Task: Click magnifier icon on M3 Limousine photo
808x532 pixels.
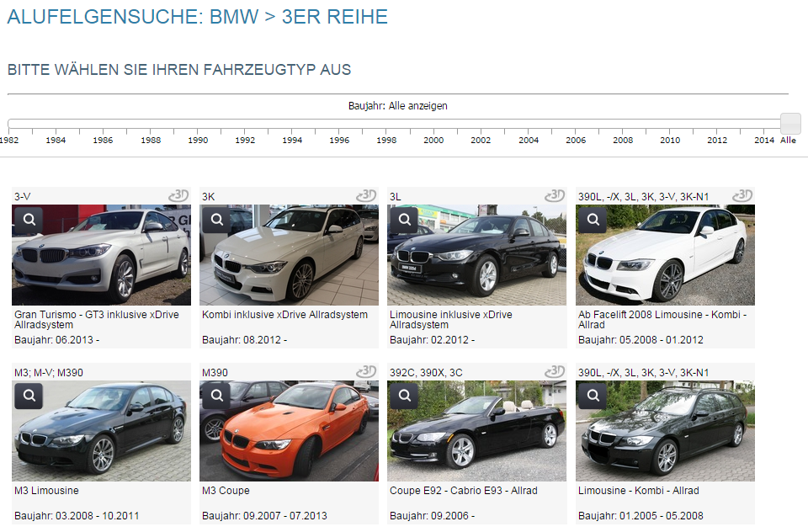Action: (x=29, y=396)
